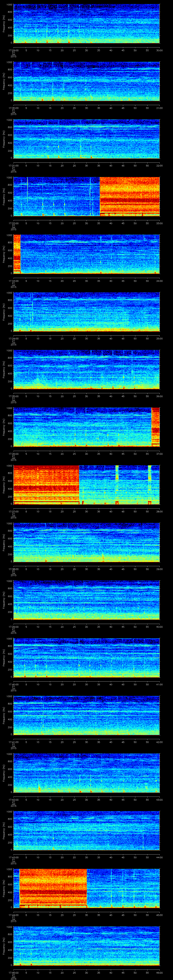Image resolution: width=173 pixels, height=980 pixels.
Task: Select the "40:00" end label of the 17:39:00 axis
Action: coord(159,627)
